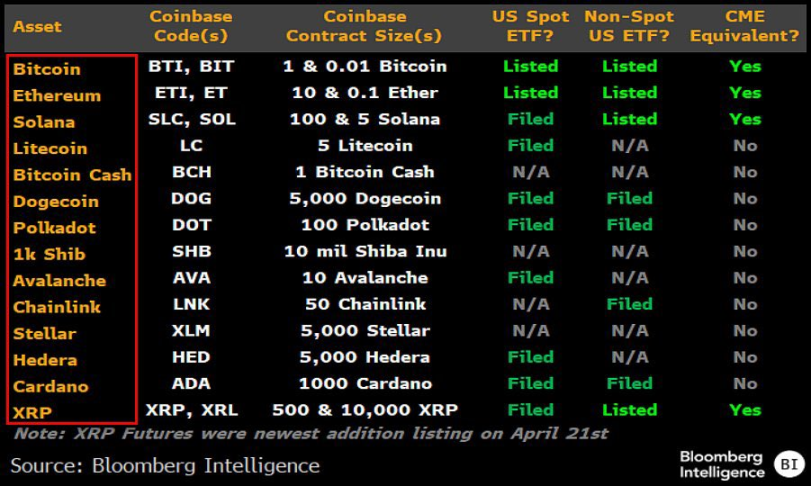The height and width of the screenshot is (486, 811).
Task: Select the CME Equivalent? column header
Action: (745, 26)
